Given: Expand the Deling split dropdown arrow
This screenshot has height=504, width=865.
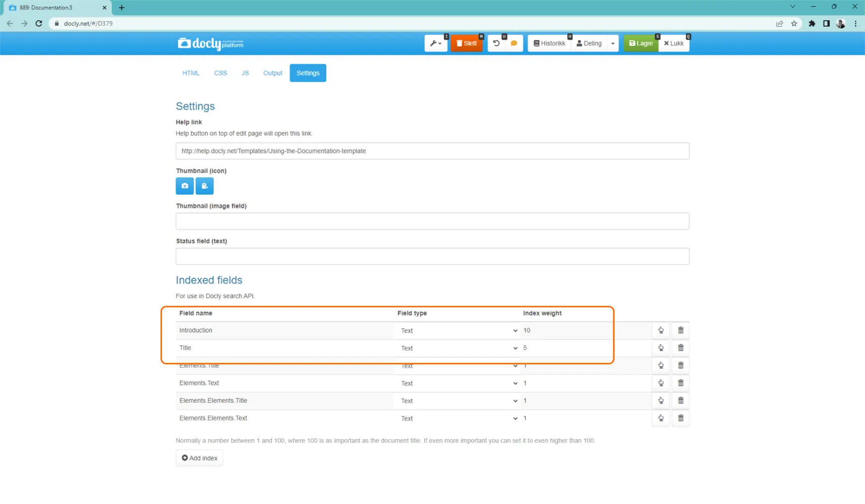Looking at the screenshot, I should 613,43.
